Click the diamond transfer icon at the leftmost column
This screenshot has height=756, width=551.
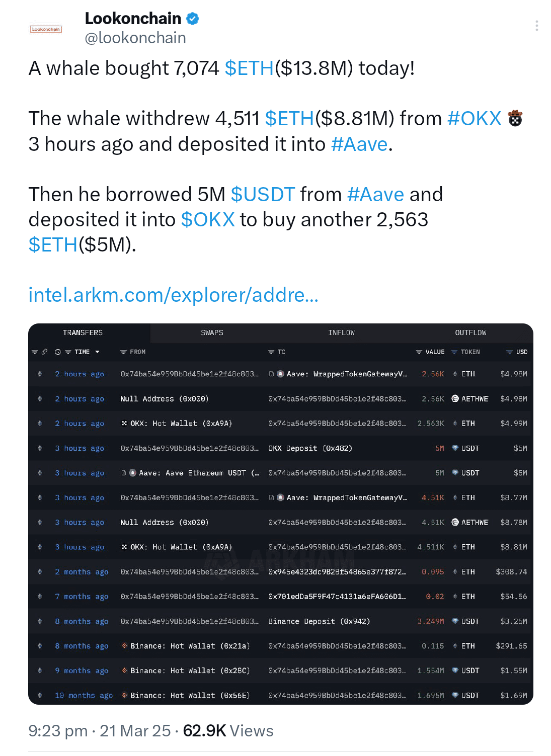39,374
